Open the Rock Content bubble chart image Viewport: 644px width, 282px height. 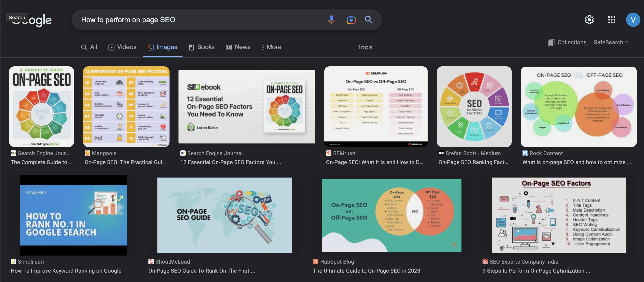579,106
